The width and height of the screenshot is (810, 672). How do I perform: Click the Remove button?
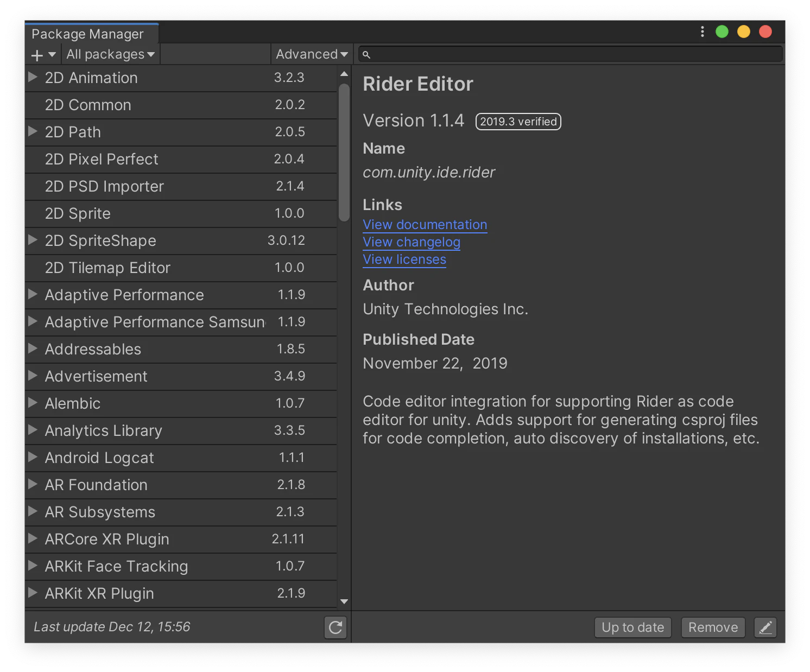click(x=713, y=627)
